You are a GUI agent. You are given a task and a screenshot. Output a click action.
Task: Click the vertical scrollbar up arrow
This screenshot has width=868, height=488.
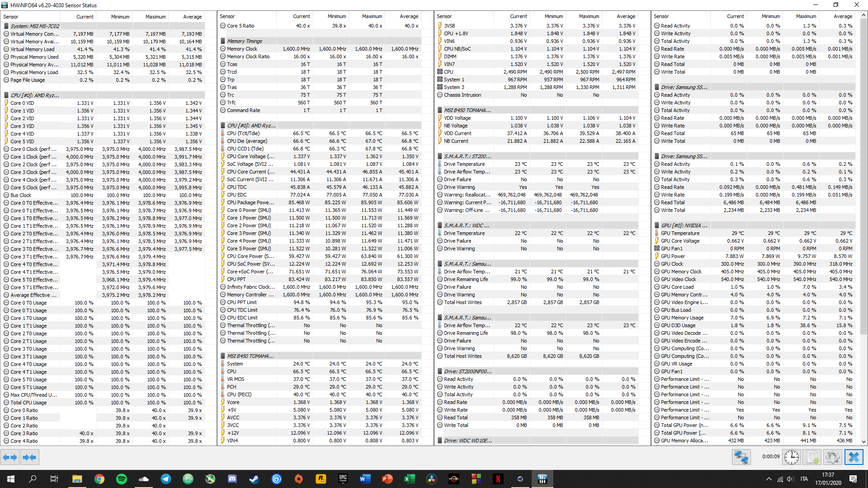click(863, 15)
